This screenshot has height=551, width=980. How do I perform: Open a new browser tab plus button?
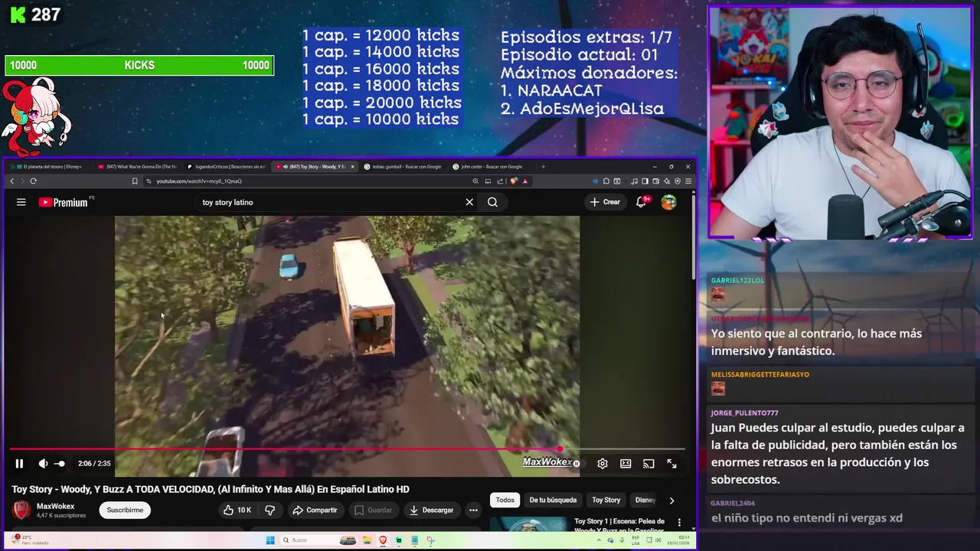click(x=543, y=167)
